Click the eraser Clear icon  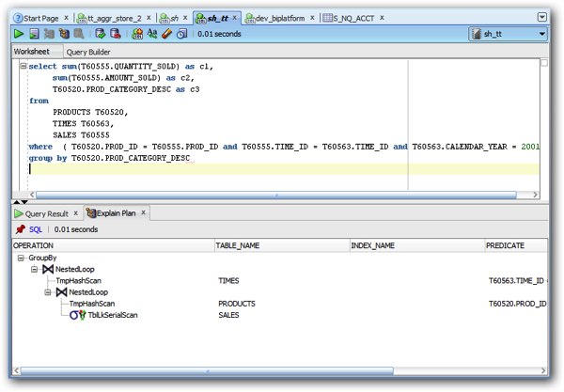click(166, 34)
